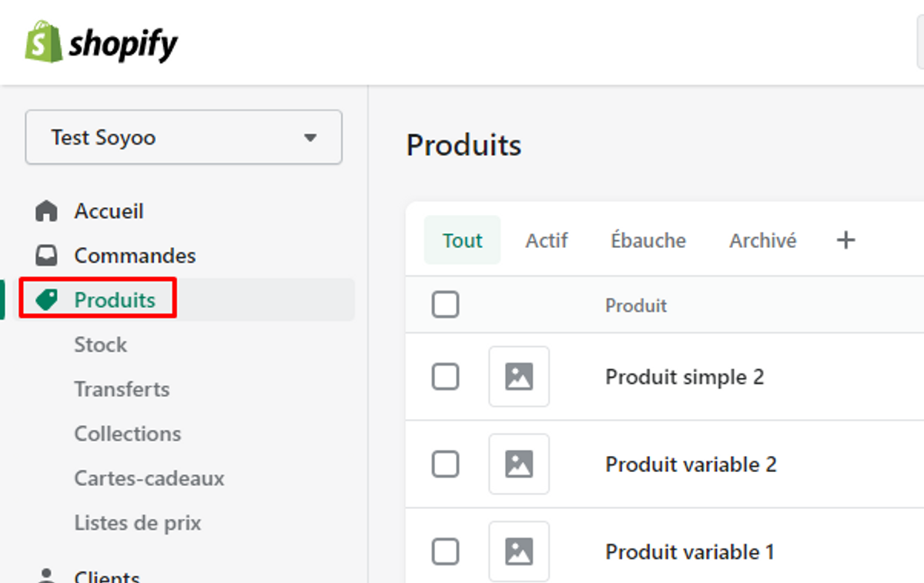
Task: Open the Test Soyoo store dropdown
Action: pyautogui.click(x=183, y=137)
